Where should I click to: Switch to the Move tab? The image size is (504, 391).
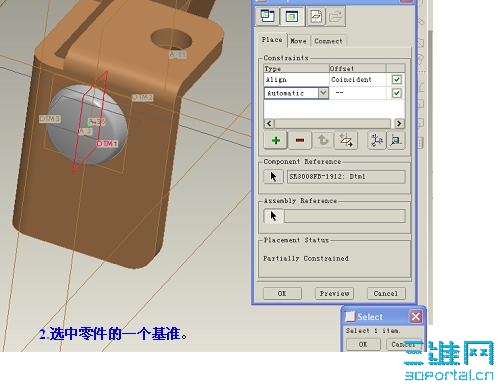pyautogui.click(x=298, y=41)
